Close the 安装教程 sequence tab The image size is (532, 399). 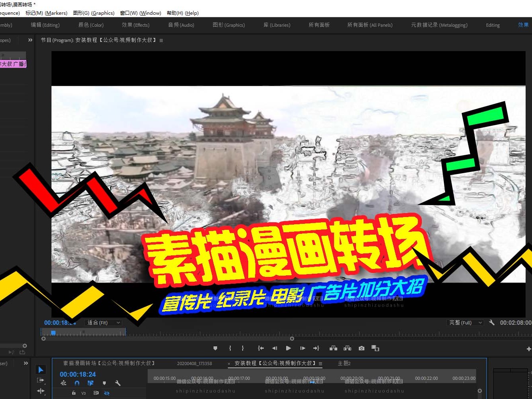[229, 363]
